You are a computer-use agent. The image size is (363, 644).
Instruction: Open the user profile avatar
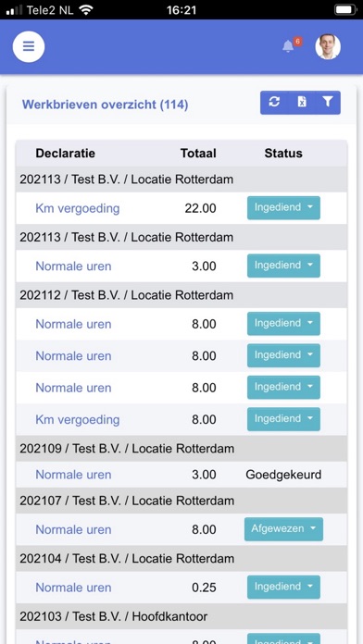(328, 46)
